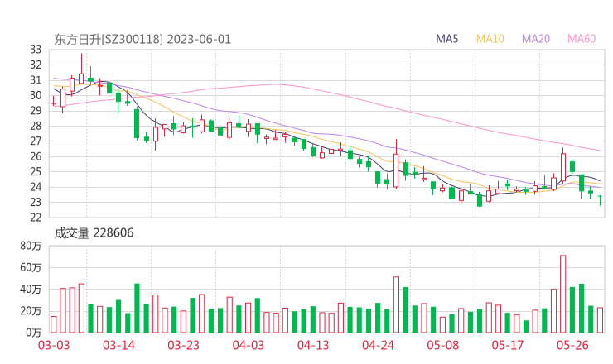
Task: Click the price axis label 22
Action: [x=36, y=217]
